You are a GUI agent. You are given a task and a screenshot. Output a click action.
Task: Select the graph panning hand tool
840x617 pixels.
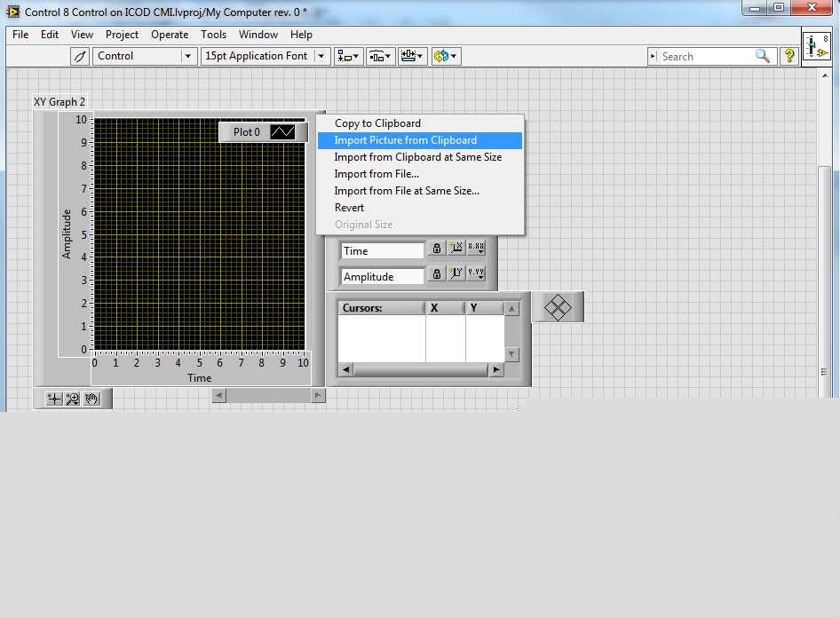(x=91, y=399)
